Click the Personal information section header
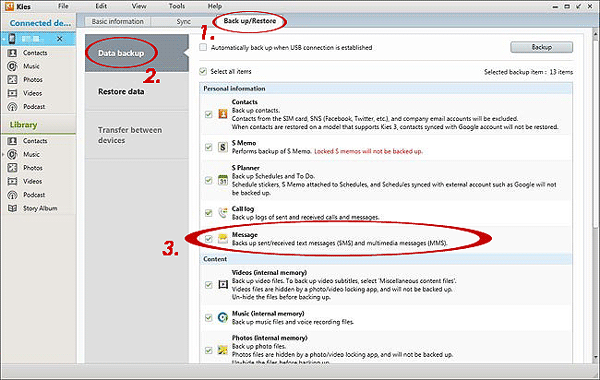 [x=386, y=88]
